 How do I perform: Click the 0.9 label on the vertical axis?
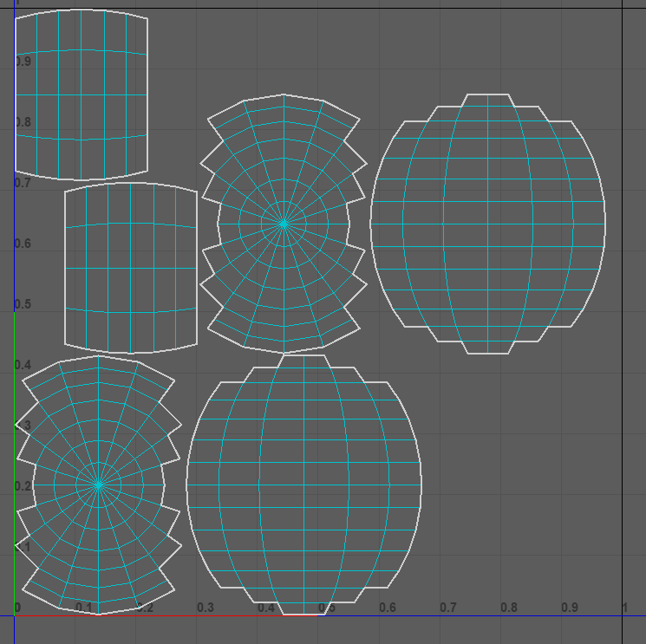(23, 62)
